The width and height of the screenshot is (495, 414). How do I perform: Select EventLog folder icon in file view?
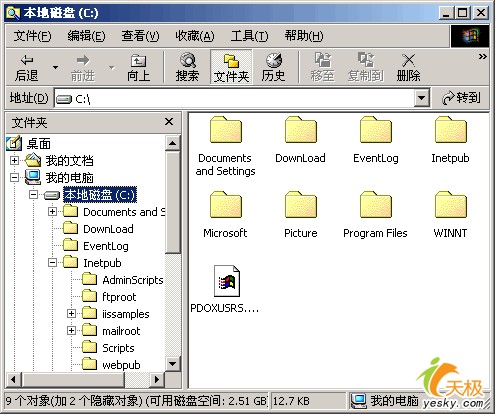pos(376,130)
